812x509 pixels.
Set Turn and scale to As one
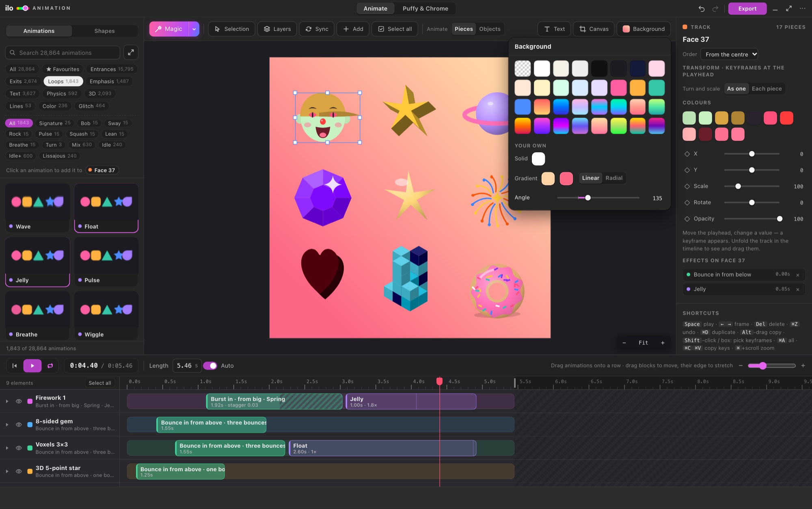(x=736, y=89)
